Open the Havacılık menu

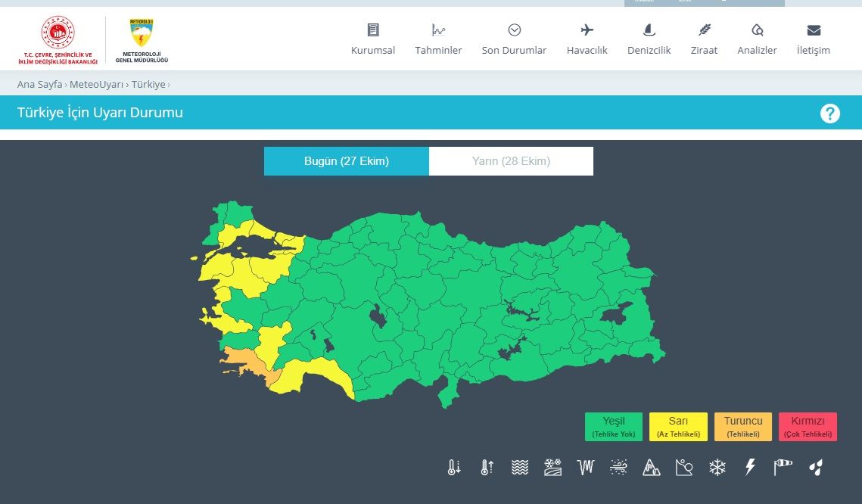click(x=587, y=39)
